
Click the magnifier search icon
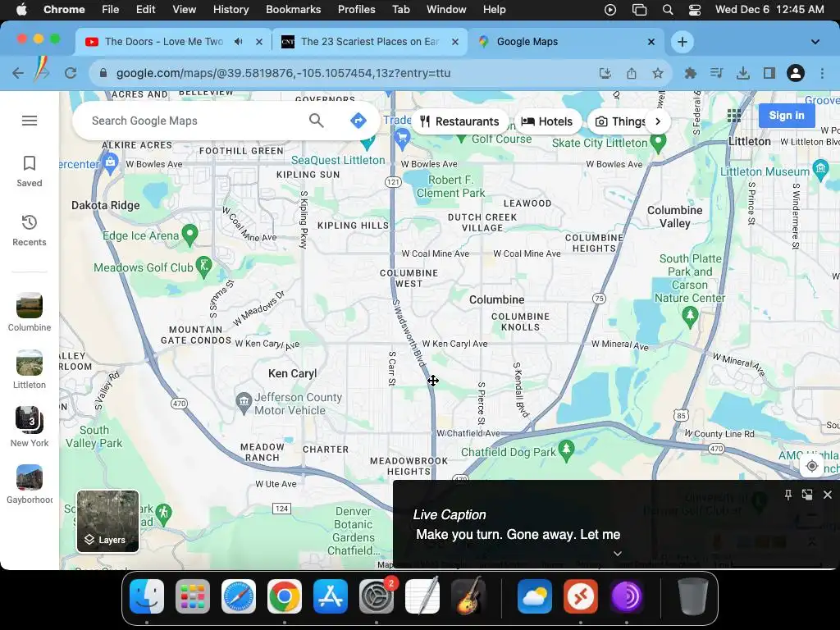[x=317, y=121]
